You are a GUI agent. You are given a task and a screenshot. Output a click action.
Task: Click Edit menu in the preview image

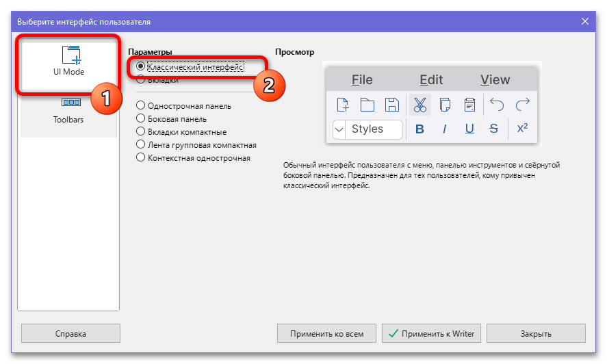tap(431, 80)
